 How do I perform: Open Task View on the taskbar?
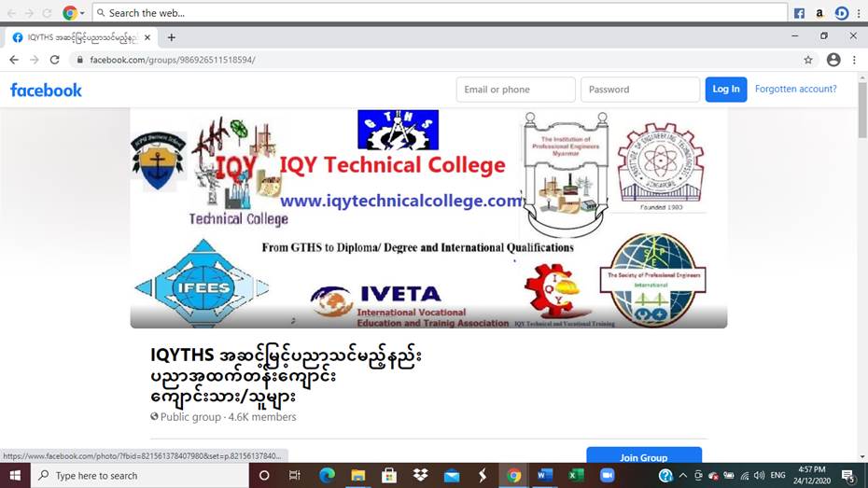295,475
